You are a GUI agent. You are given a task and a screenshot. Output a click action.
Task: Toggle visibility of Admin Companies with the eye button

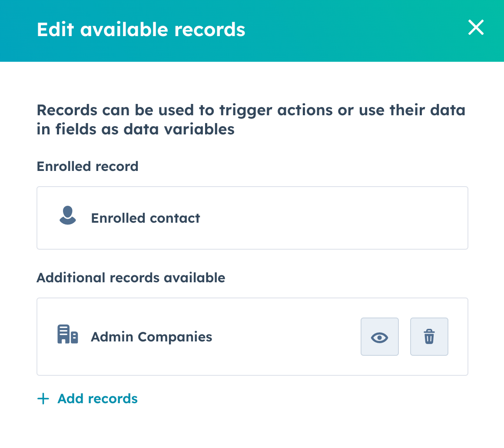pyautogui.click(x=379, y=336)
